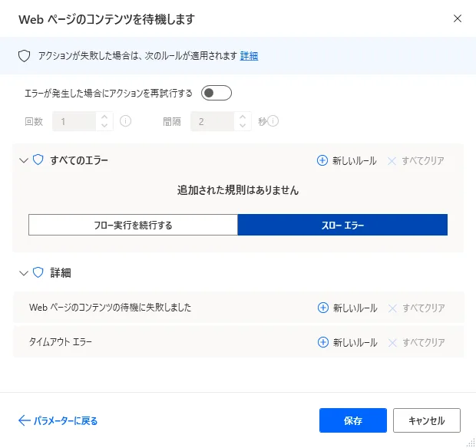Click the shield icon beside すべてのエラー
The width and height of the screenshot is (476, 448).
(x=38, y=160)
